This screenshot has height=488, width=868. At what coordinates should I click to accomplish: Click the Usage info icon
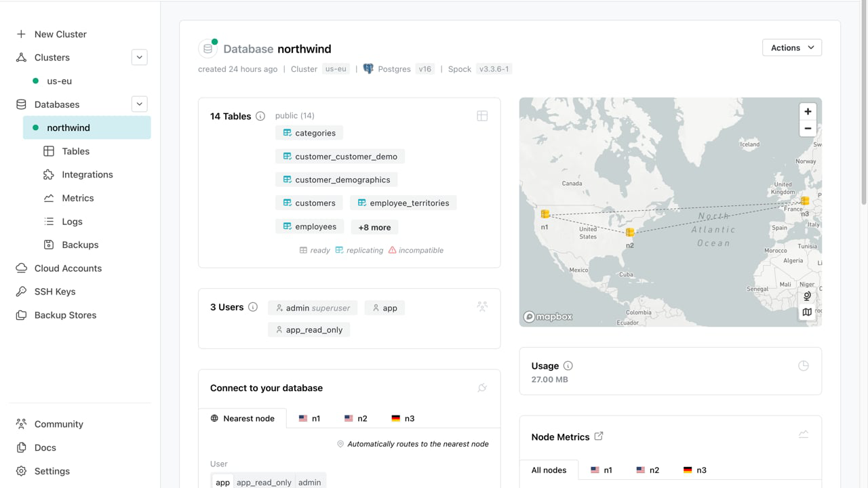pyautogui.click(x=568, y=366)
